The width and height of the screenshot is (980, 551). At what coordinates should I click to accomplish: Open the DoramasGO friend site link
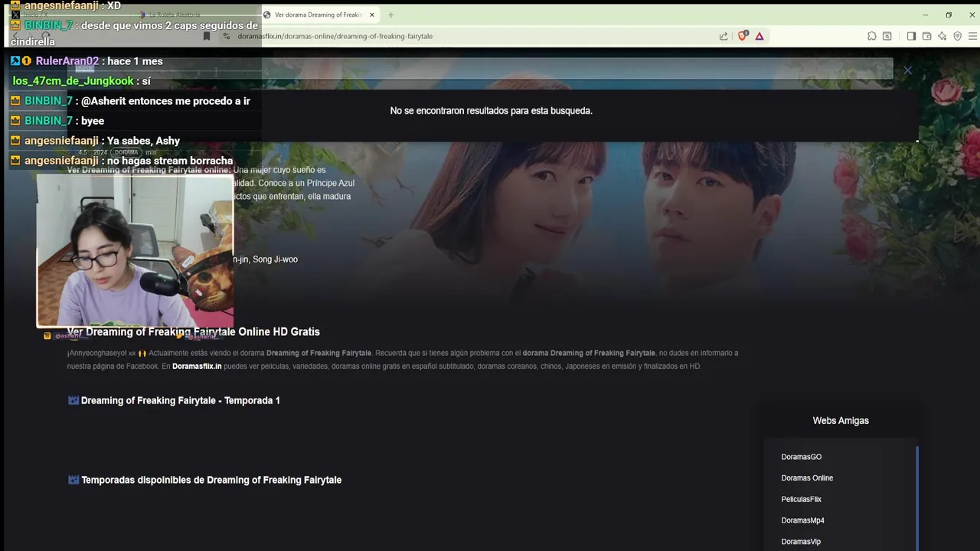coord(801,457)
